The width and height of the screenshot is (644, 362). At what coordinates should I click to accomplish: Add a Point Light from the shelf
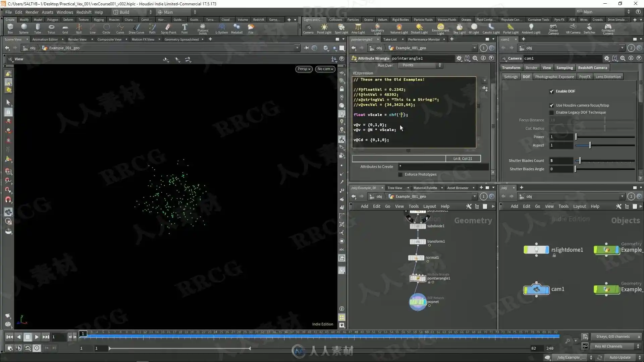click(324, 28)
